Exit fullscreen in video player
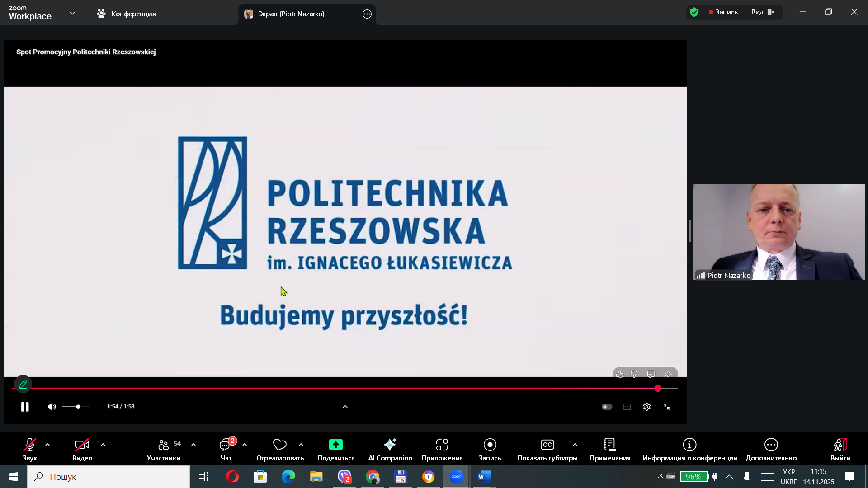The image size is (868, 488). click(x=666, y=407)
